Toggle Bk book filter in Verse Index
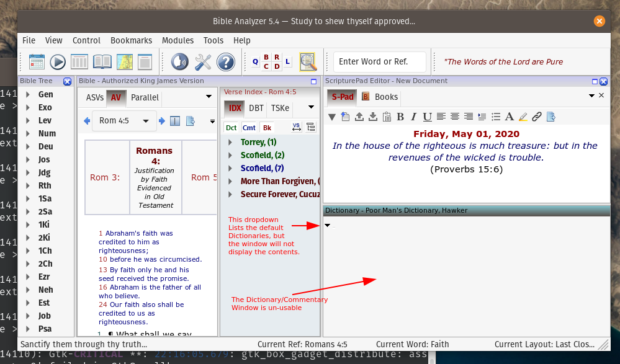 point(267,128)
